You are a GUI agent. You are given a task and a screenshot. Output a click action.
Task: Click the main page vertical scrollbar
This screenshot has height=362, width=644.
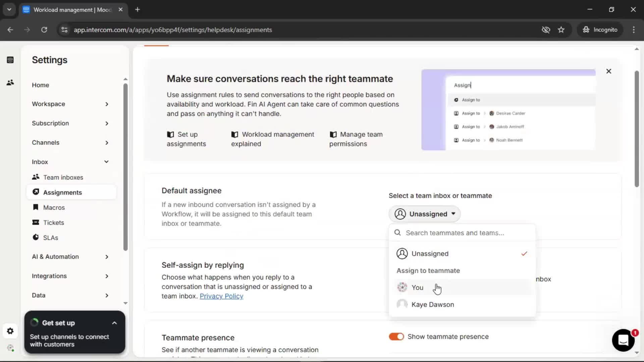[637, 129]
